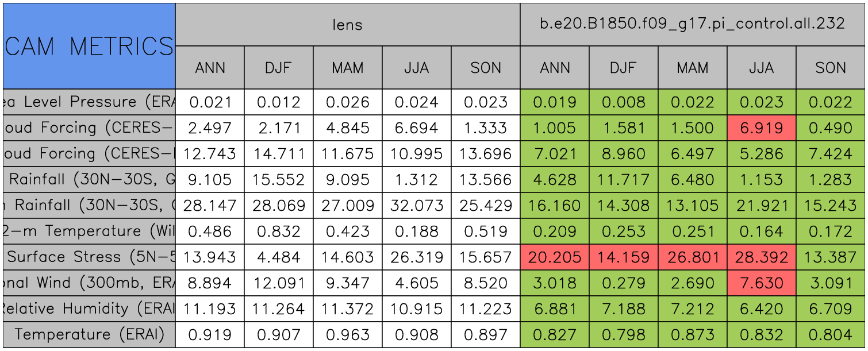868x351 pixels.
Task: Select the red cell with value 20.205
Action: point(555,257)
